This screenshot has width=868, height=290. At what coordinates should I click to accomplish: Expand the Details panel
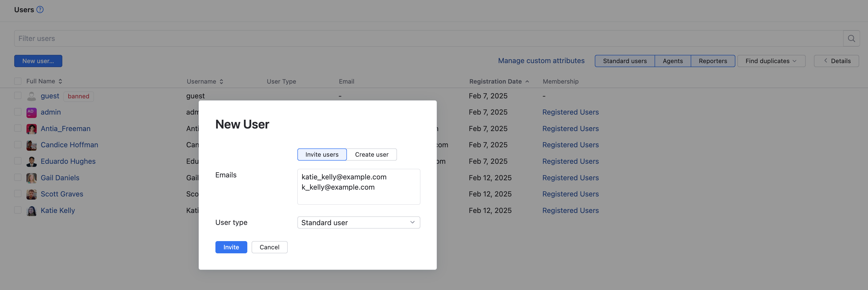[x=836, y=61]
